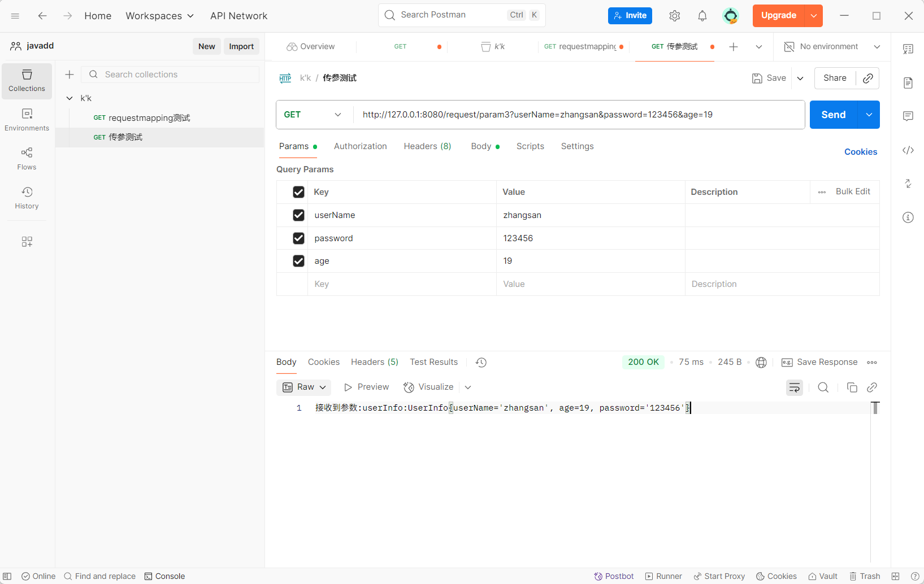Open the tab list chevron
Image resolution: width=924 pixels, height=584 pixels.
(x=758, y=47)
